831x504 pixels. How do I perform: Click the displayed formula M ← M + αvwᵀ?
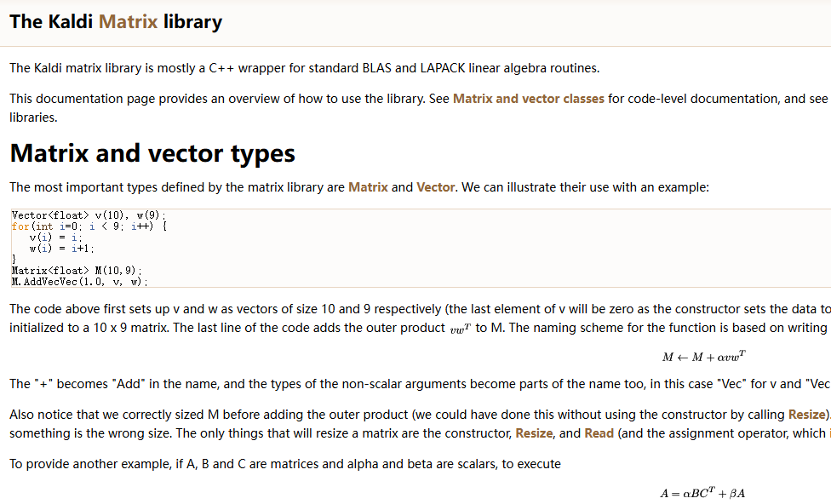click(x=704, y=358)
